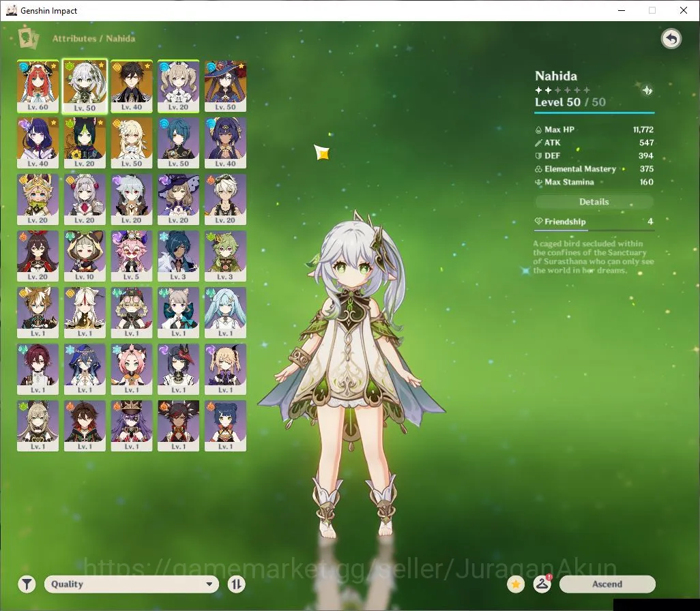The height and width of the screenshot is (611, 700).
Task: Pick Raiden Shogun Lv. 40 card
Action: (38, 143)
